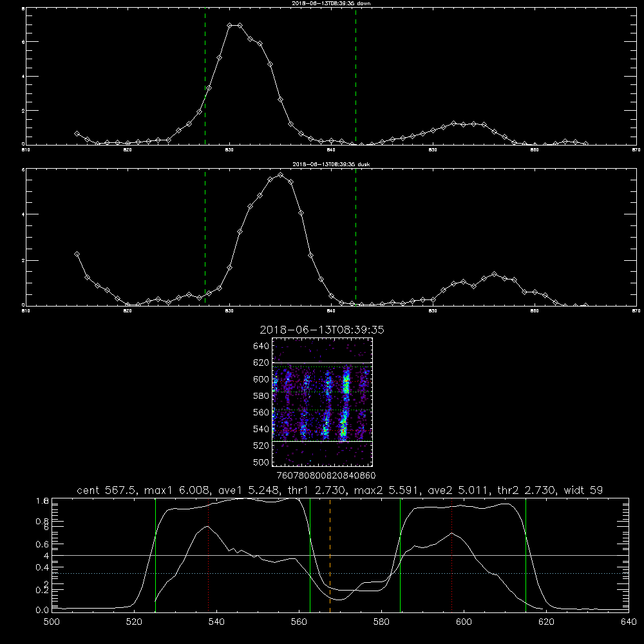This screenshot has height=644, width=644.
Task: Select 'widt 59' in the bottom plot title
Action: click(x=583, y=490)
